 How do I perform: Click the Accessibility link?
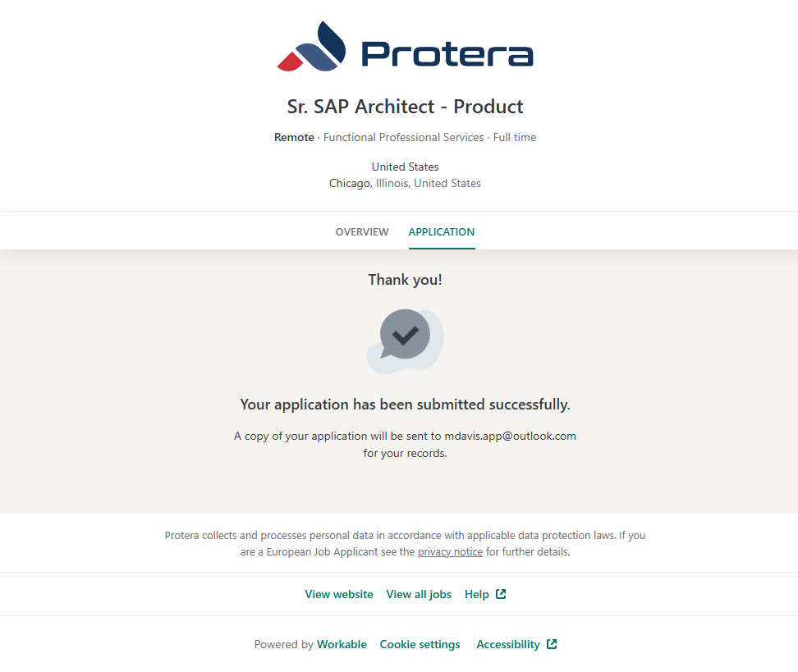pos(508,644)
